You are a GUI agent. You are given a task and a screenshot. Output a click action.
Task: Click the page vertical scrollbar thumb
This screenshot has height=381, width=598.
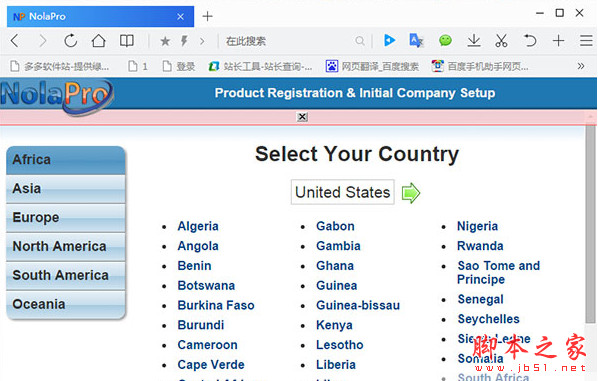590,225
